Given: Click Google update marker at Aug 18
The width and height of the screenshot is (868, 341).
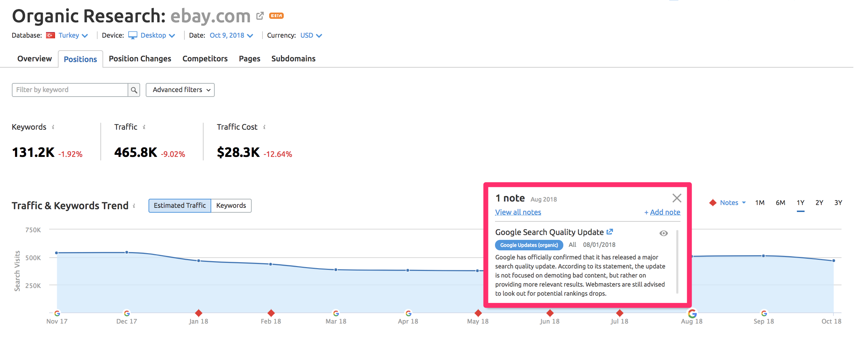Looking at the screenshot, I should click(x=692, y=313).
